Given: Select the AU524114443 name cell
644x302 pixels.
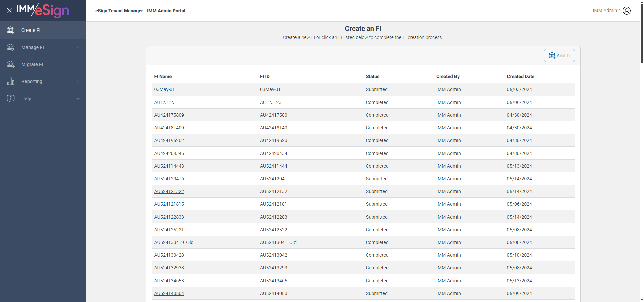Looking at the screenshot, I should point(169,166).
